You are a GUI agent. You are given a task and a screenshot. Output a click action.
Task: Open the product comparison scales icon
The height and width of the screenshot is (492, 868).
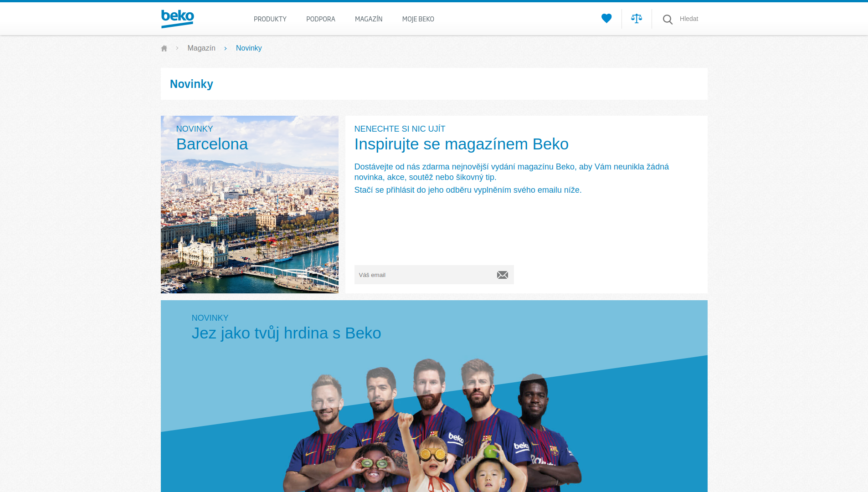click(637, 18)
